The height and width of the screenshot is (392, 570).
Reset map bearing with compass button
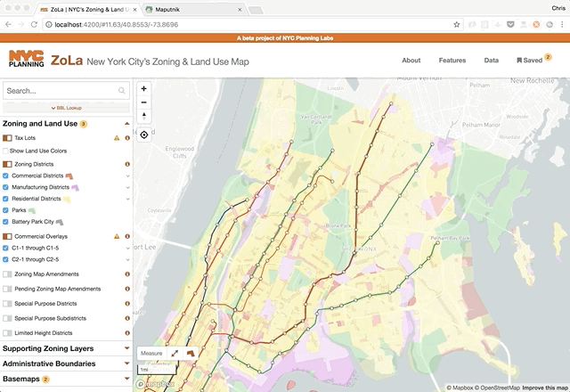click(144, 116)
